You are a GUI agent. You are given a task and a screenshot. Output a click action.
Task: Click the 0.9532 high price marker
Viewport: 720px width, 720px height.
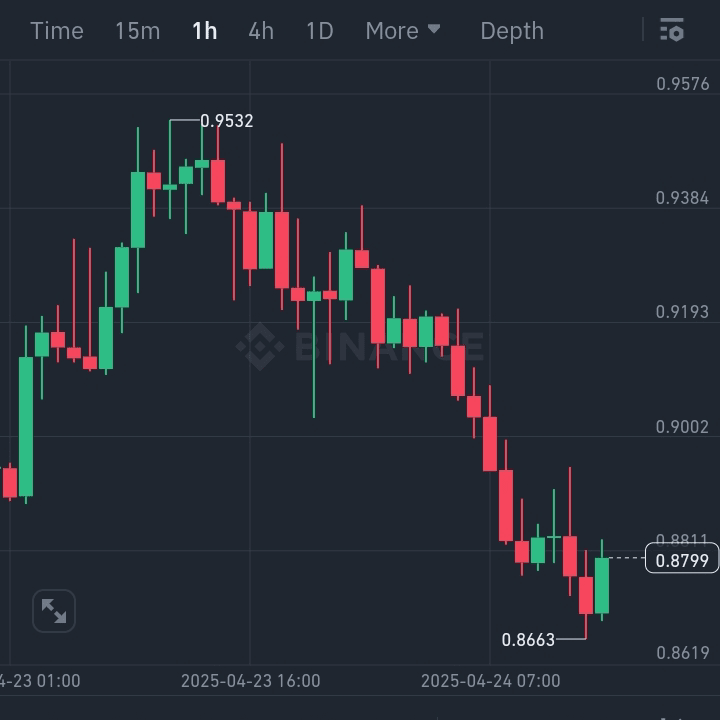227,121
